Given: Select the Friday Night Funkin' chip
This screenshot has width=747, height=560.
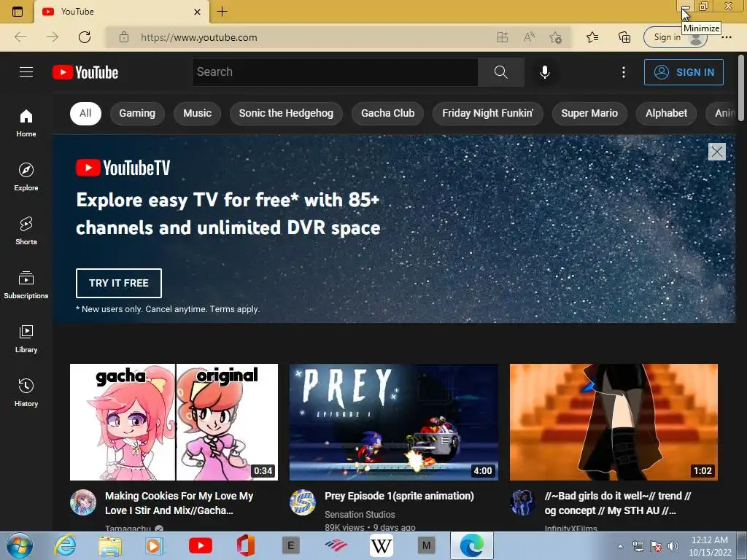Looking at the screenshot, I should click(488, 113).
